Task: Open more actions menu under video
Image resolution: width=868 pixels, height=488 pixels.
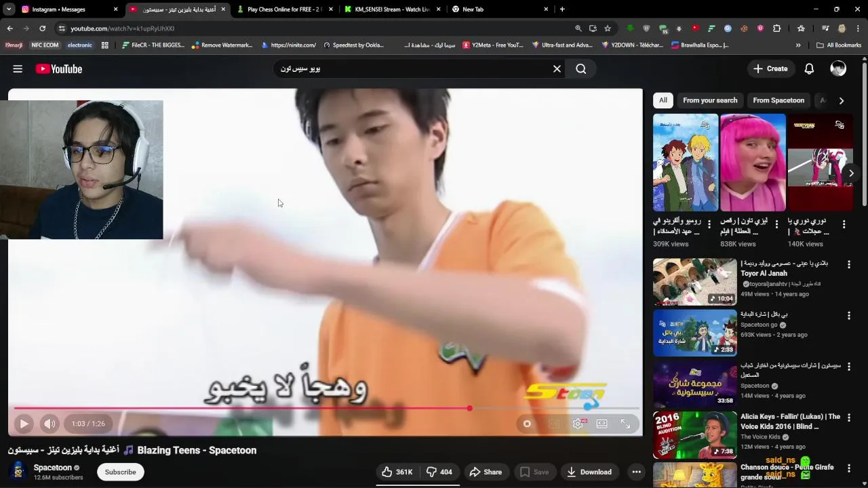Action: [x=636, y=472]
